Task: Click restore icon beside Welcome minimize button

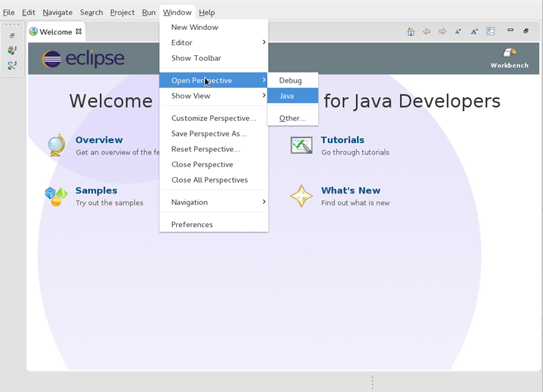Action: (526, 31)
